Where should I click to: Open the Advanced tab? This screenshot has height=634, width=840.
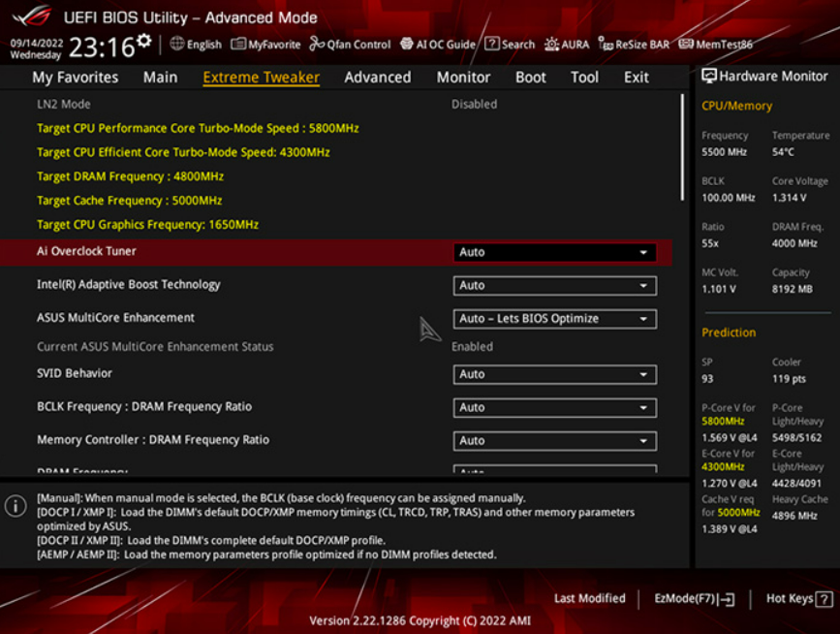[378, 78]
